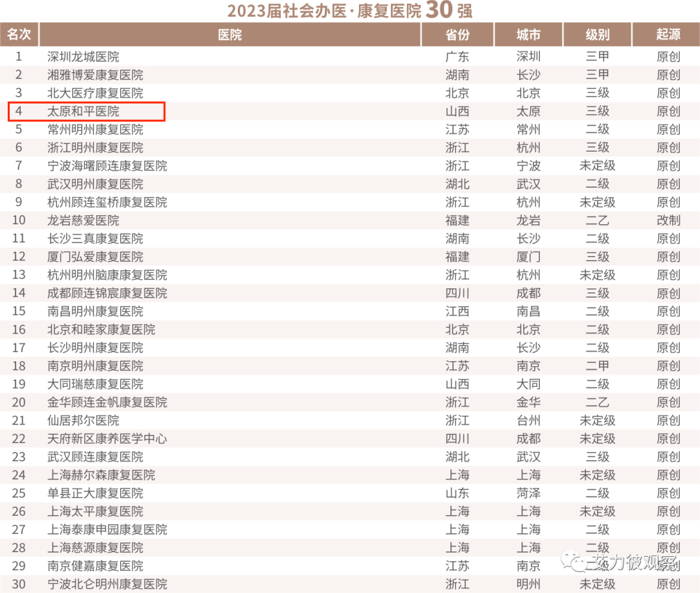Select hospital name 长沙明州康复医院
The image size is (700, 593).
tap(95, 348)
